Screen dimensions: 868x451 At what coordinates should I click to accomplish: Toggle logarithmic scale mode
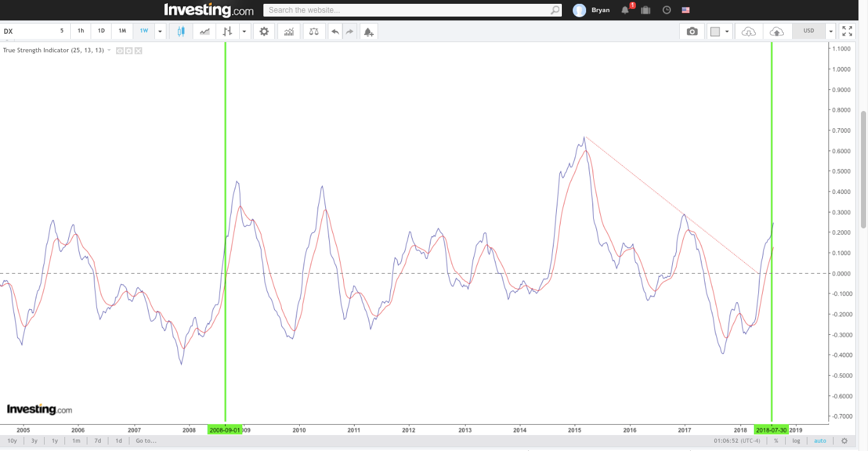click(796, 441)
